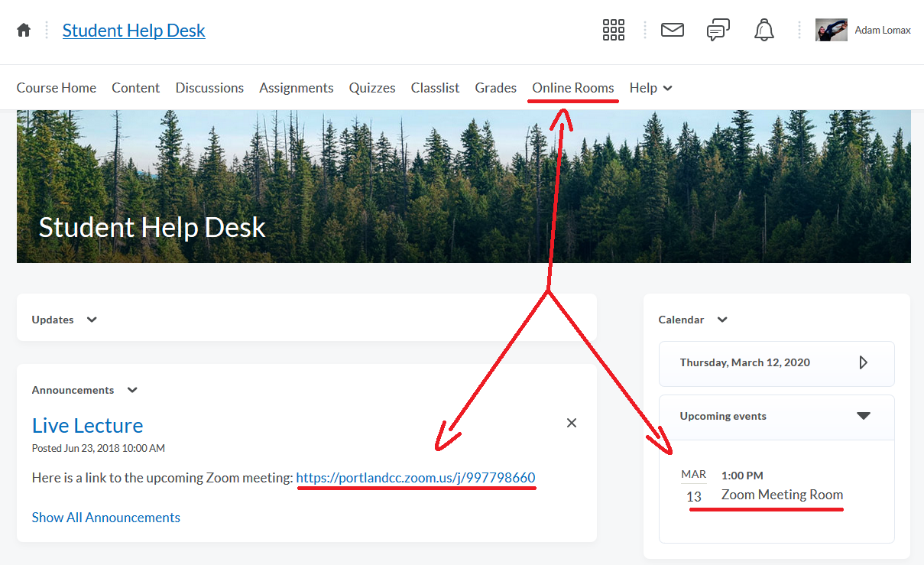Open the Announcements widget dropdown
The image size is (924, 565).
coord(132,390)
